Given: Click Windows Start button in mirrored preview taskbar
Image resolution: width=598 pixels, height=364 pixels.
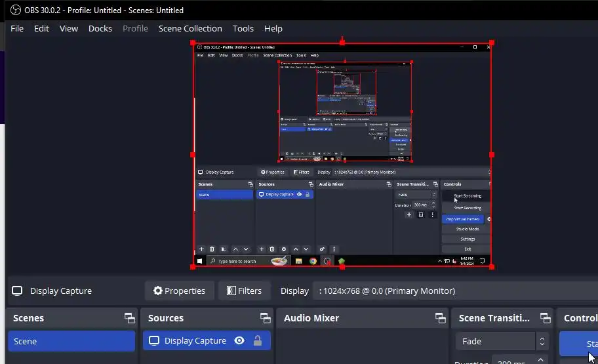Looking at the screenshot, I should [199, 261].
